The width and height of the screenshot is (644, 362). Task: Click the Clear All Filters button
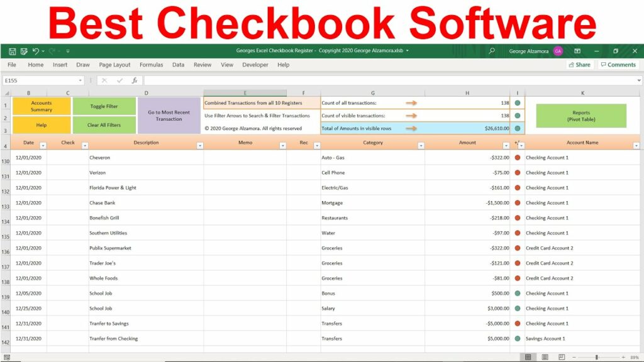pyautogui.click(x=104, y=125)
